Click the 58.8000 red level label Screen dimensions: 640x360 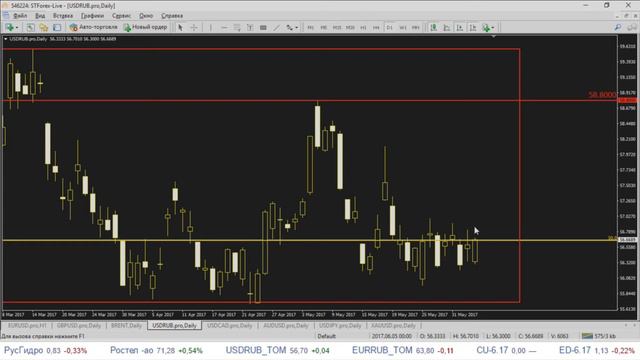602,95
